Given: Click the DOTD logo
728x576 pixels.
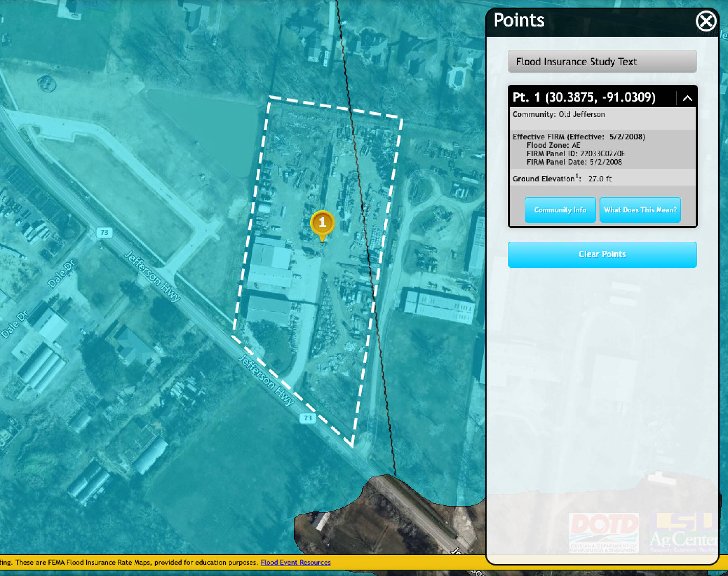Looking at the screenshot, I should click(x=603, y=533).
